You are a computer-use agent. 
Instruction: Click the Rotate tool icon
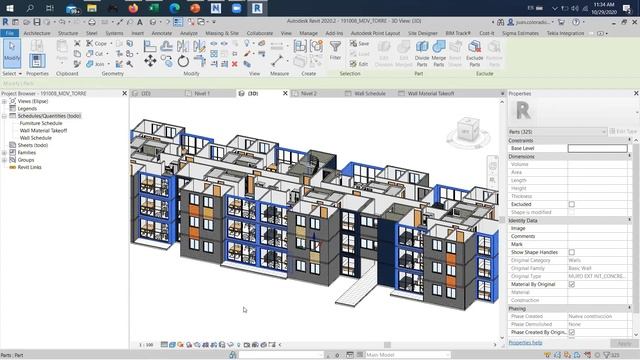(183, 61)
